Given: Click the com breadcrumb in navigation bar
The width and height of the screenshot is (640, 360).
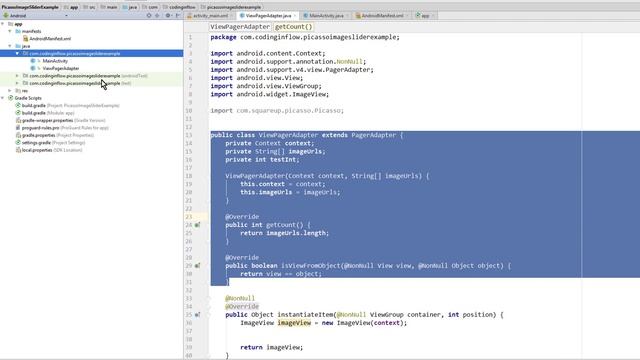Looking at the screenshot, I should click(150, 7).
